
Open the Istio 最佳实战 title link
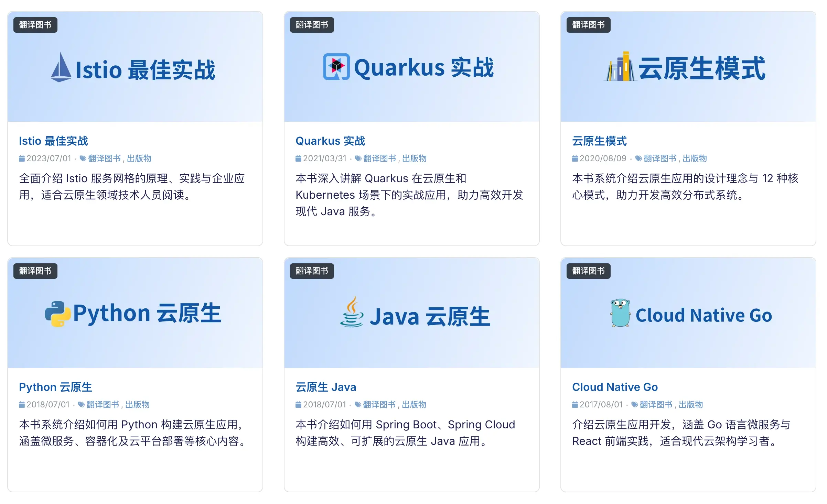tap(53, 141)
